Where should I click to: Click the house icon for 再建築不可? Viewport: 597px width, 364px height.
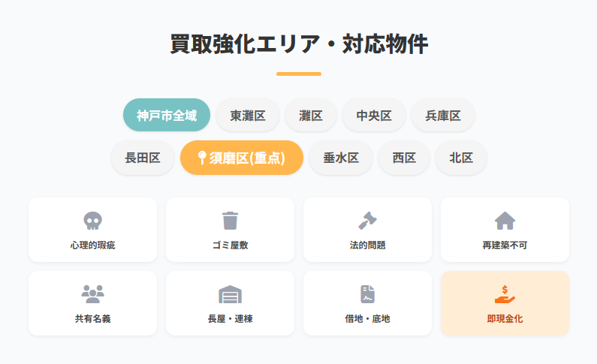click(505, 221)
